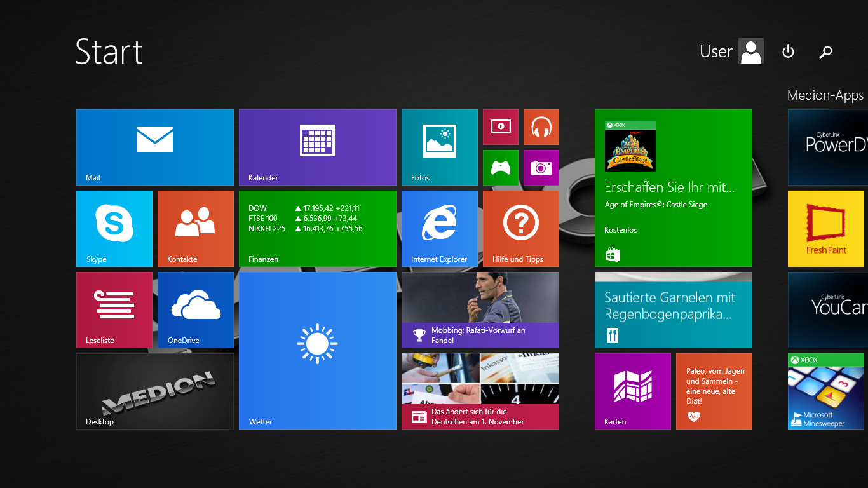Click the Medion-Apps group heading
868x488 pixels.
[825, 95]
